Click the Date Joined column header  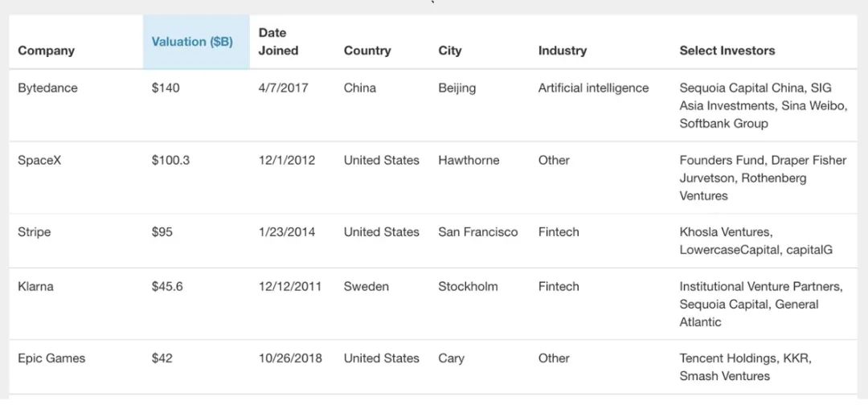click(x=278, y=42)
